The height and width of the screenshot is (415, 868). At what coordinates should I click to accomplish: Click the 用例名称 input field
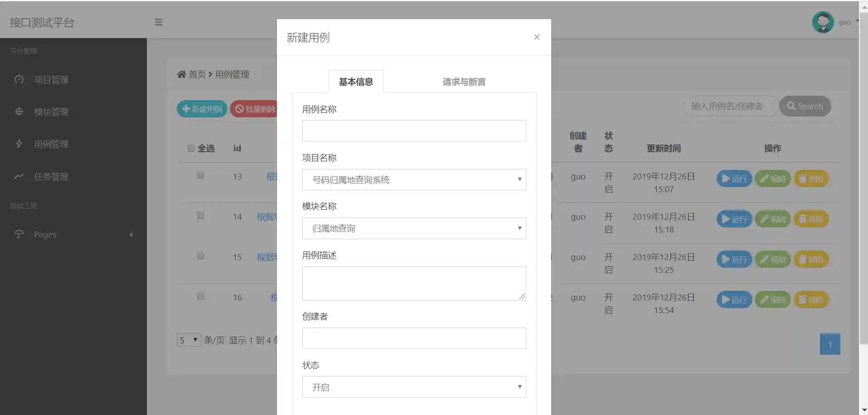(414, 131)
